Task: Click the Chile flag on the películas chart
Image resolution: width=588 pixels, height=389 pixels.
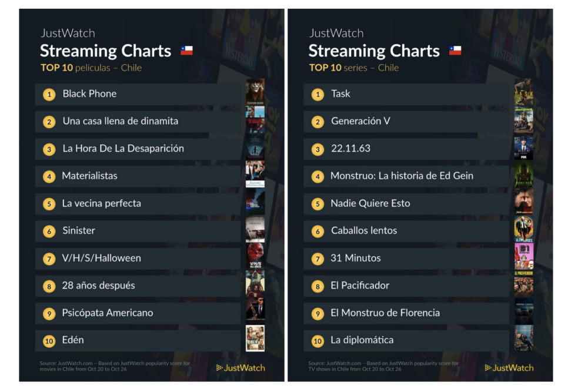Action: pos(186,51)
